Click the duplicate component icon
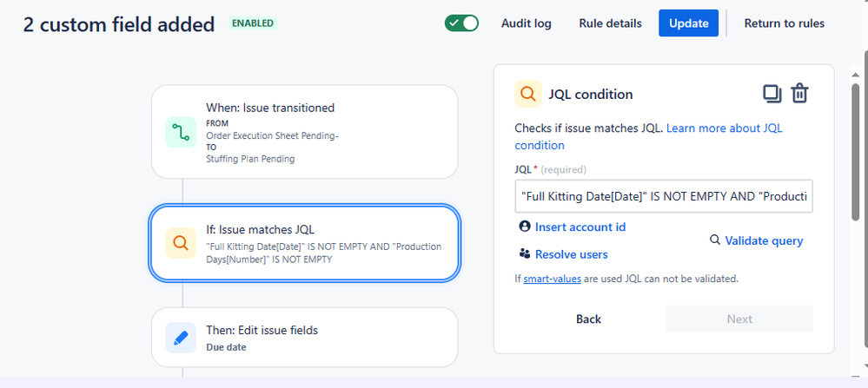The width and height of the screenshot is (868, 388). [x=772, y=94]
